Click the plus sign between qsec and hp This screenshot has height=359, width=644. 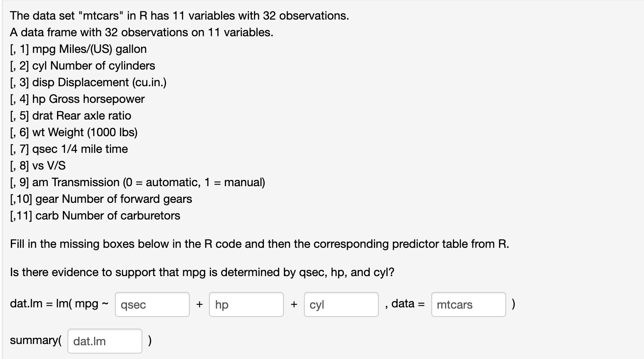199,304
